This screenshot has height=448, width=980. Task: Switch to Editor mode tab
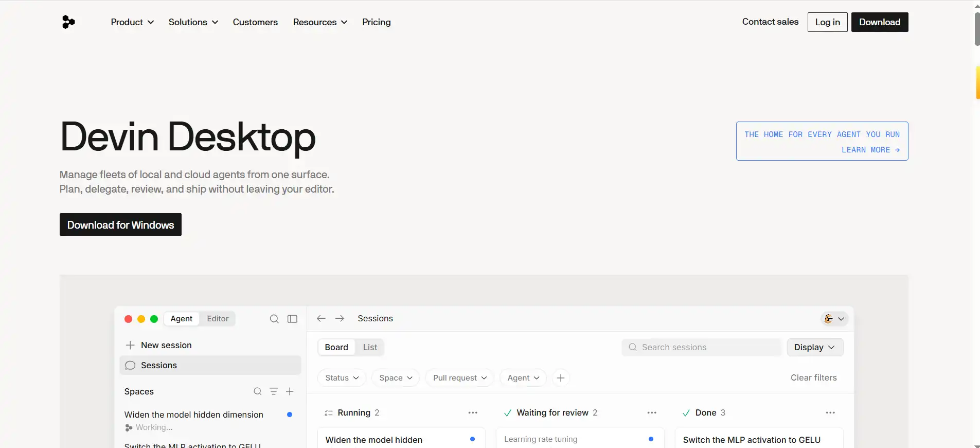pyautogui.click(x=218, y=319)
